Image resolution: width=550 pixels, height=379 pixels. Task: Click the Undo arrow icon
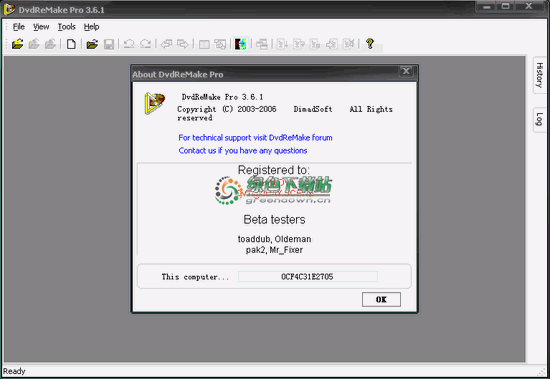pos(129,44)
